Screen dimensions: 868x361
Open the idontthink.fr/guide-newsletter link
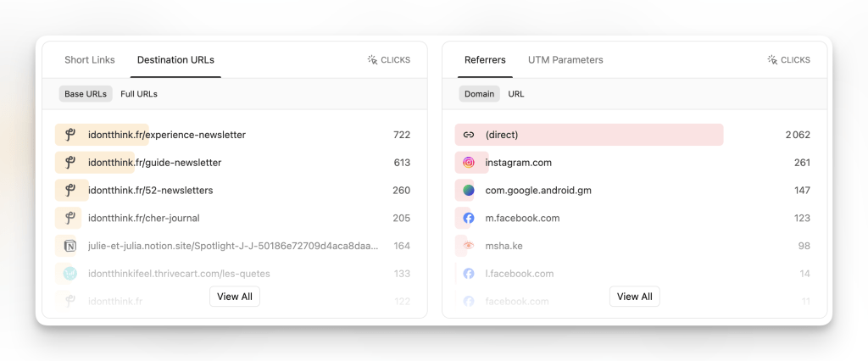(154, 163)
